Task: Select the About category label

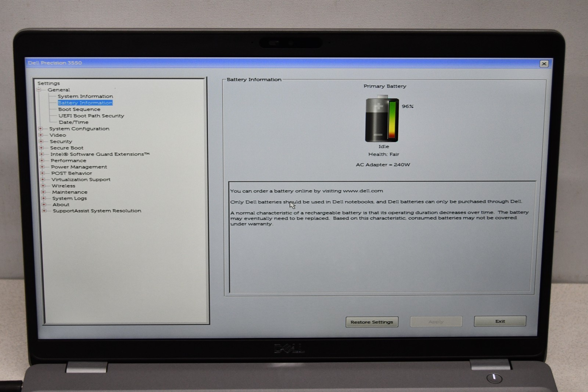Action: (x=61, y=204)
